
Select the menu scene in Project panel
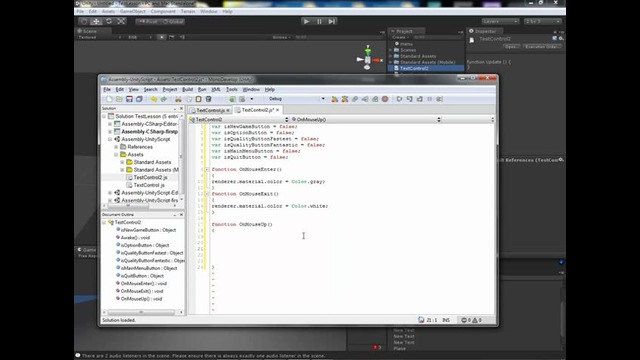[x=406, y=44]
